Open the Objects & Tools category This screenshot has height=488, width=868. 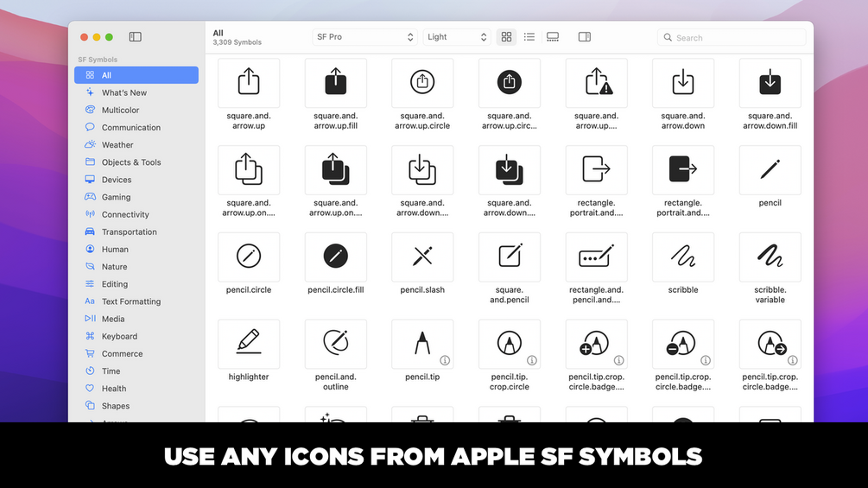[x=136, y=162]
